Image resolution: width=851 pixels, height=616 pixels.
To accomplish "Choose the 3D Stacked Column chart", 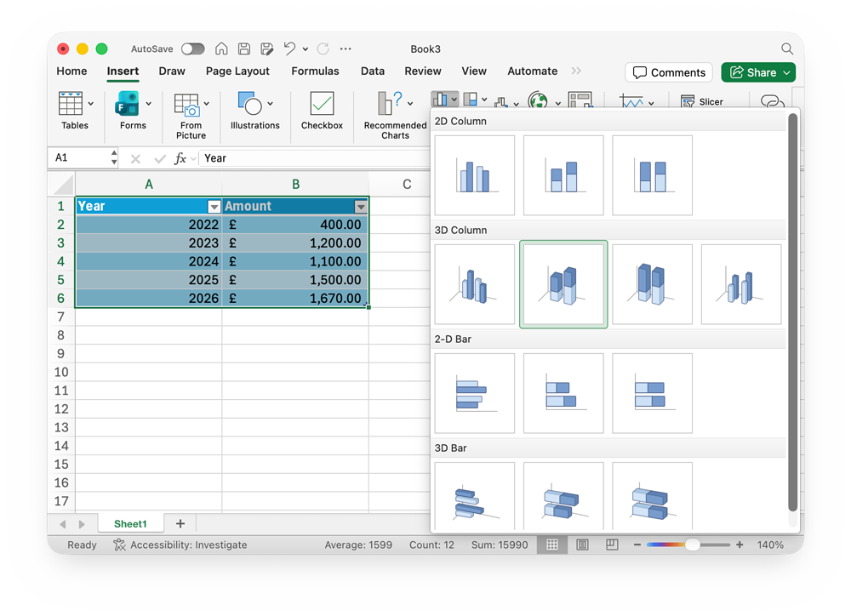I will [563, 284].
